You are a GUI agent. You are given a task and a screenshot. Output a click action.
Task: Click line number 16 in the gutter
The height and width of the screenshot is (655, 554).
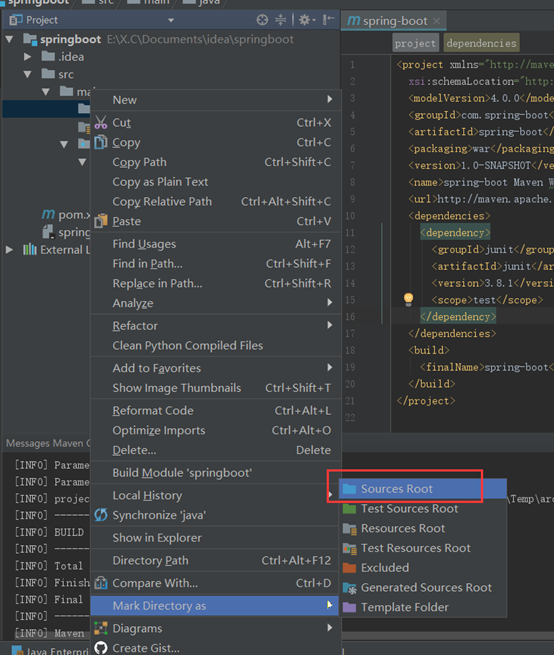[x=350, y=317]
